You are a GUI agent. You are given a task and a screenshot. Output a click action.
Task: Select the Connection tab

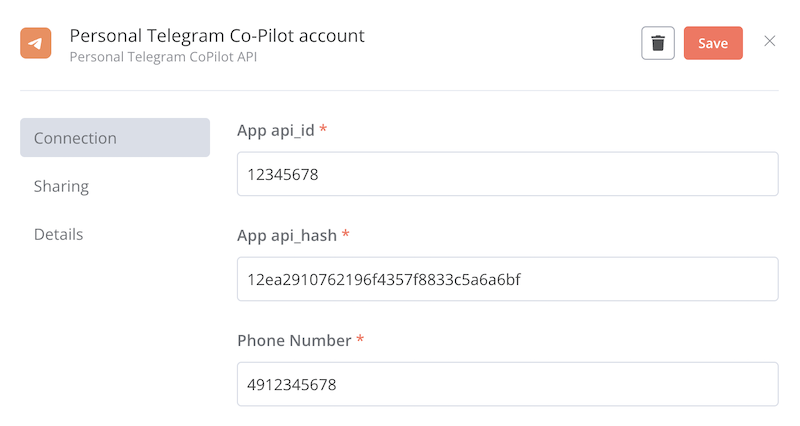point(115,138)
